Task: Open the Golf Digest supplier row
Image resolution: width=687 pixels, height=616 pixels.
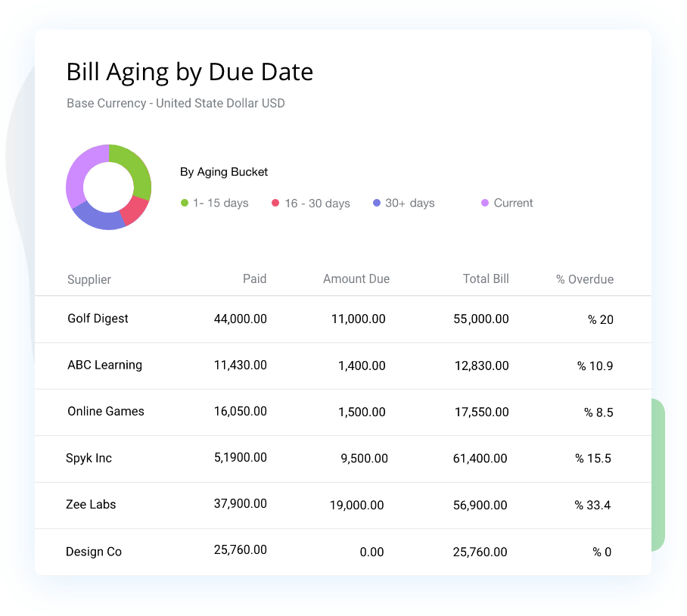Action: pos(98,319)
